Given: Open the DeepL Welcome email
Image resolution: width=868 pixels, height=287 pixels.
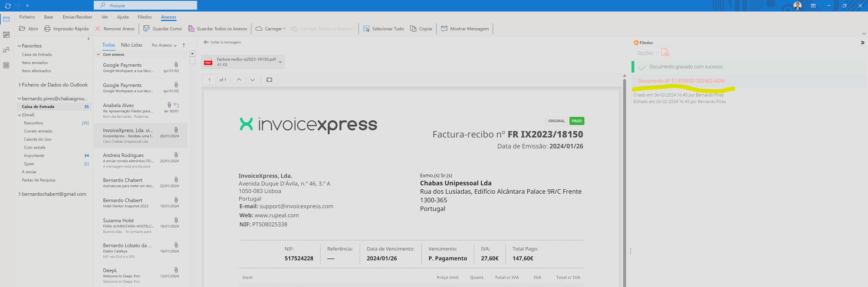Looking at the screenshot, I should pyautogui.click(x=141, y=276).
